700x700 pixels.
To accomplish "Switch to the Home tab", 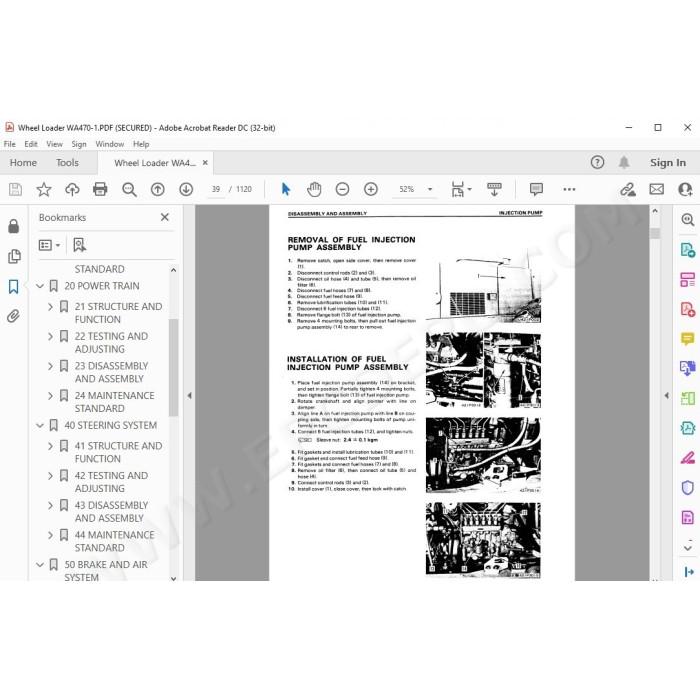I will tap(23, 162).
